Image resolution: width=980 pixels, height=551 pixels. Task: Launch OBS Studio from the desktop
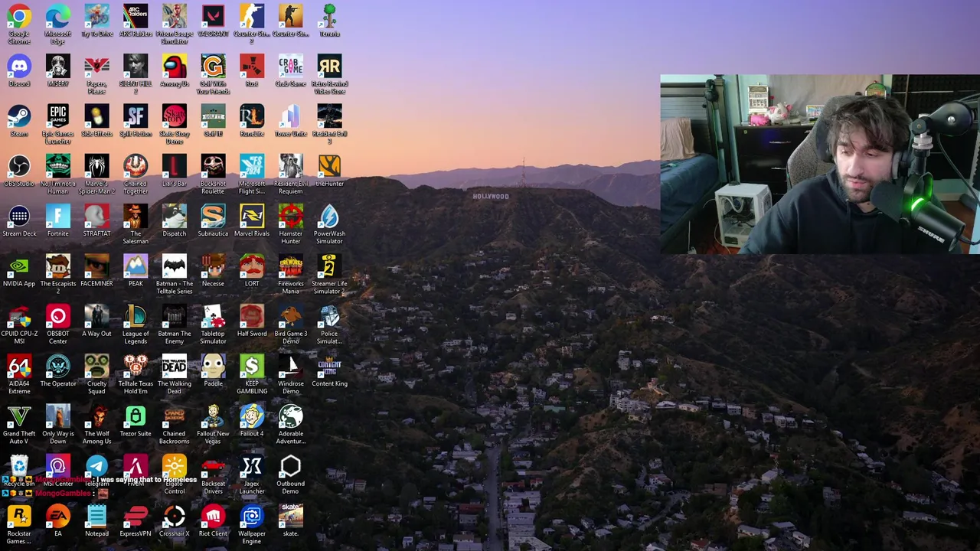pos(19,166)
